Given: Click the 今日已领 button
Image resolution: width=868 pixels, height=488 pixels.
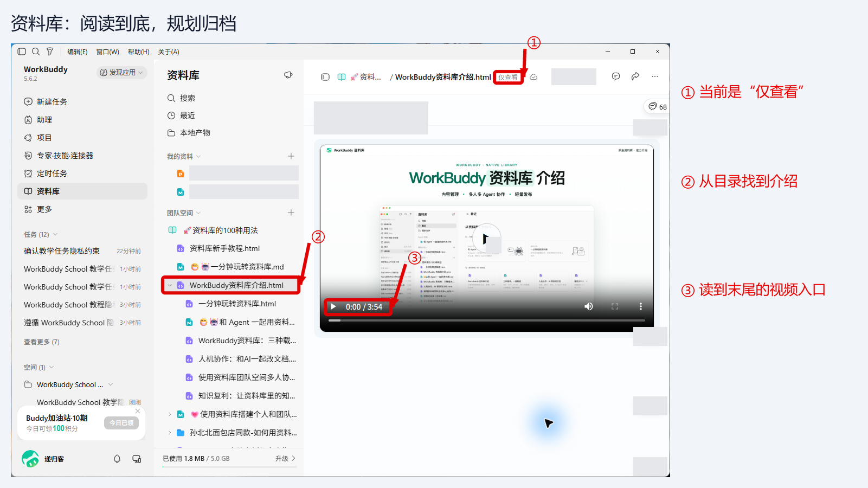Looking at the screenshot, I should pos(121,423).
